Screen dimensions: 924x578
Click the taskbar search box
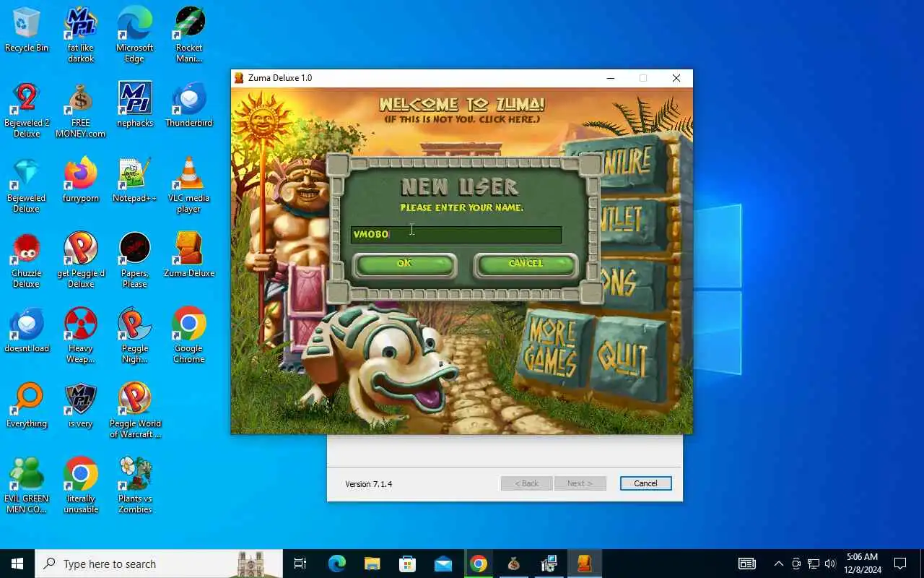coord(159,564)
